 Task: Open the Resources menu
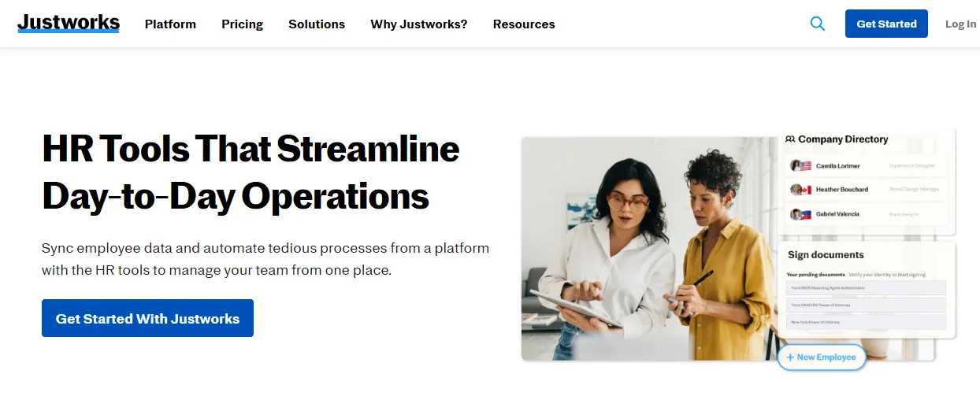[x=524, y=24]
